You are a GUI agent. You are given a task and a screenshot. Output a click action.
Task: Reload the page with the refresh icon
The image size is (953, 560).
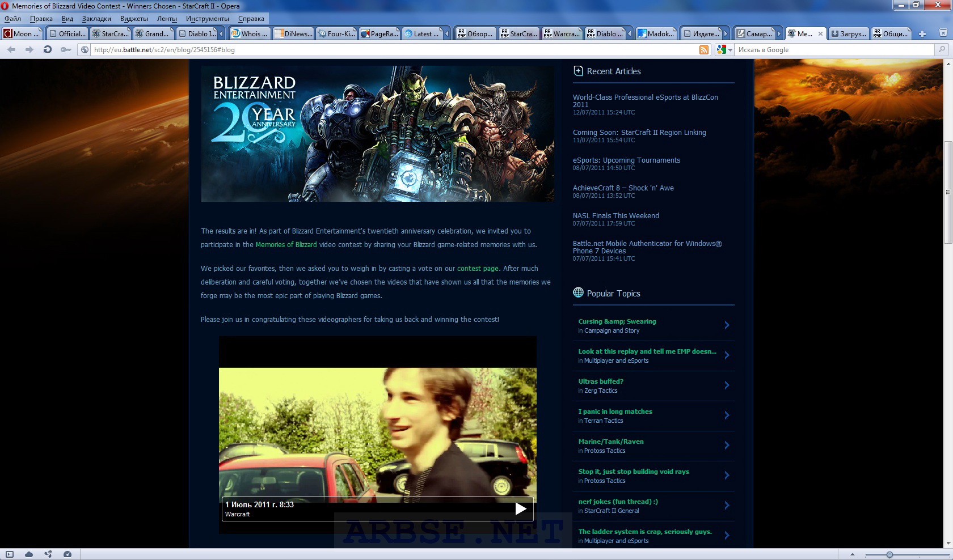pyautogui.click(x=48, y=50)
